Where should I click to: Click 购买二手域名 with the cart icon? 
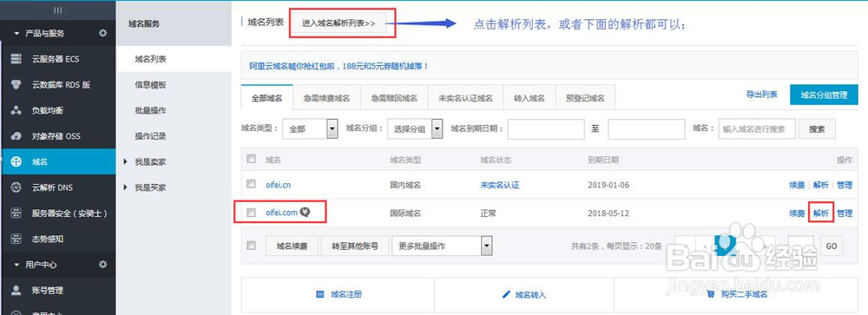(x=736, y=294)
